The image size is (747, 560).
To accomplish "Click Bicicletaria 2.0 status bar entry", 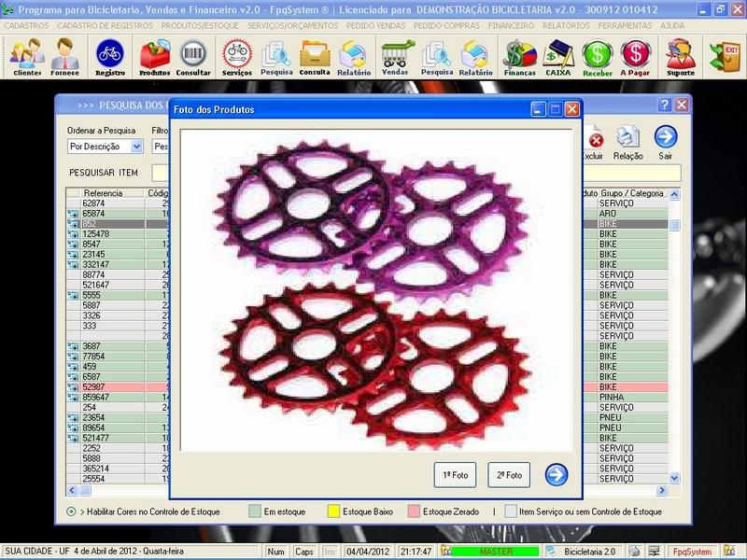I will pyautogui.click(x=589, y=552).
